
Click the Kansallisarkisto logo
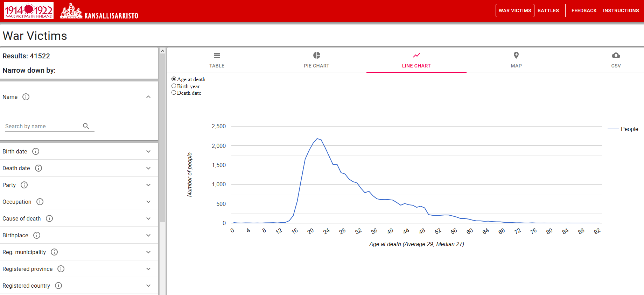[x=99, y=11]
